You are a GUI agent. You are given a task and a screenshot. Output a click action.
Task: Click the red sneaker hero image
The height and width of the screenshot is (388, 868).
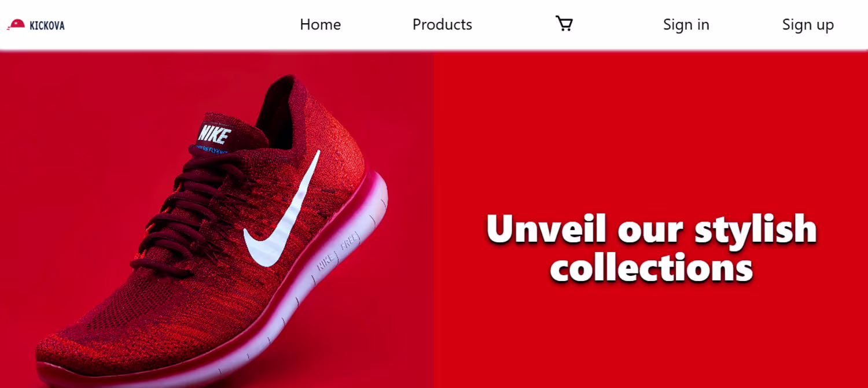(217, 219)
